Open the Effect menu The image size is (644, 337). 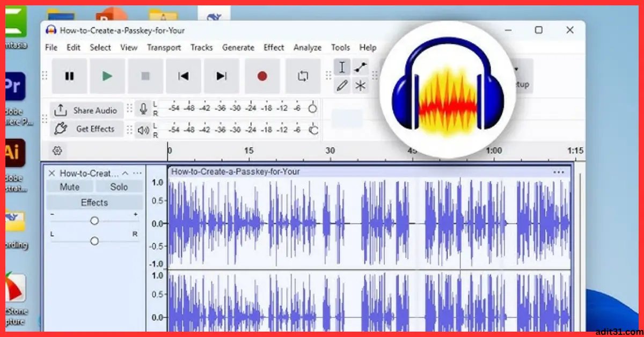point(274,48)
